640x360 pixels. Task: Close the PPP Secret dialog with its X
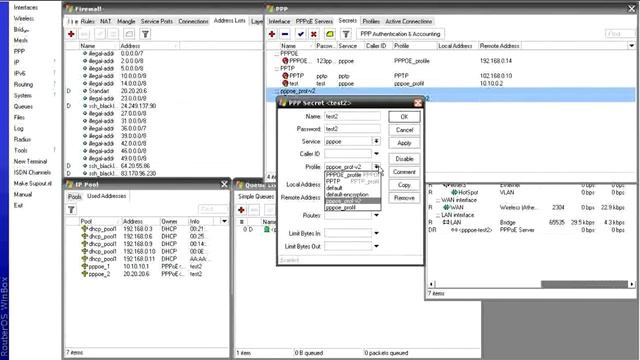[418, 103]
